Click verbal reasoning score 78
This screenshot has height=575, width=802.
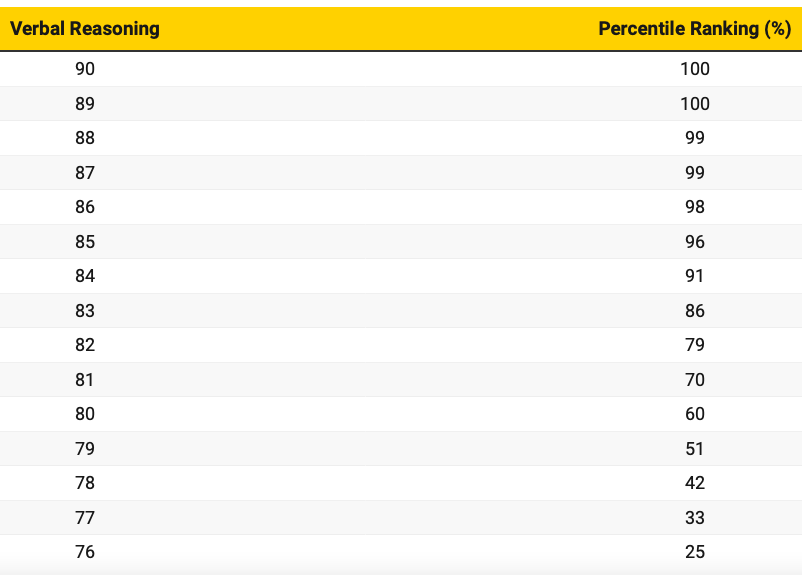[85, 483]
